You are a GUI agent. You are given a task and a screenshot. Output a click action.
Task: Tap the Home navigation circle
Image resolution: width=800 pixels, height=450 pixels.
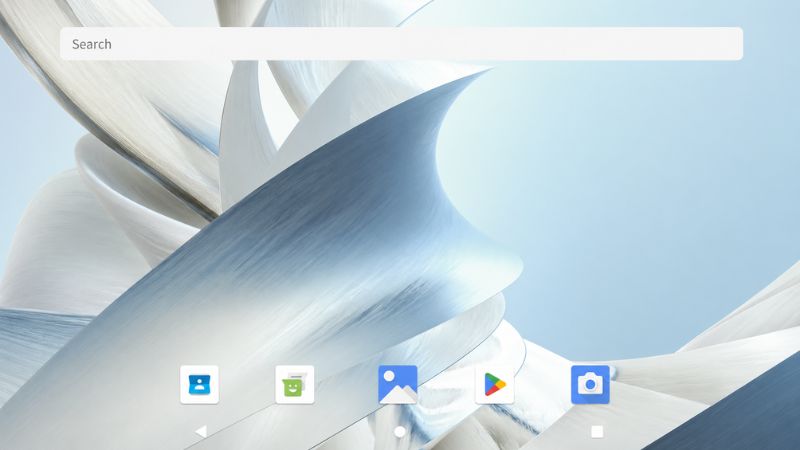(400, 432)
